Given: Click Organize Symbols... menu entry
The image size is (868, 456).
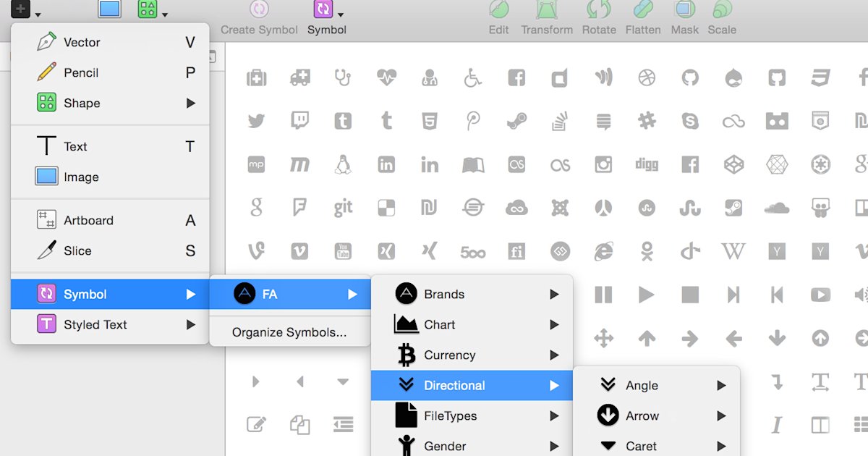Looking at the screenshot, I should tap(289, 333).
